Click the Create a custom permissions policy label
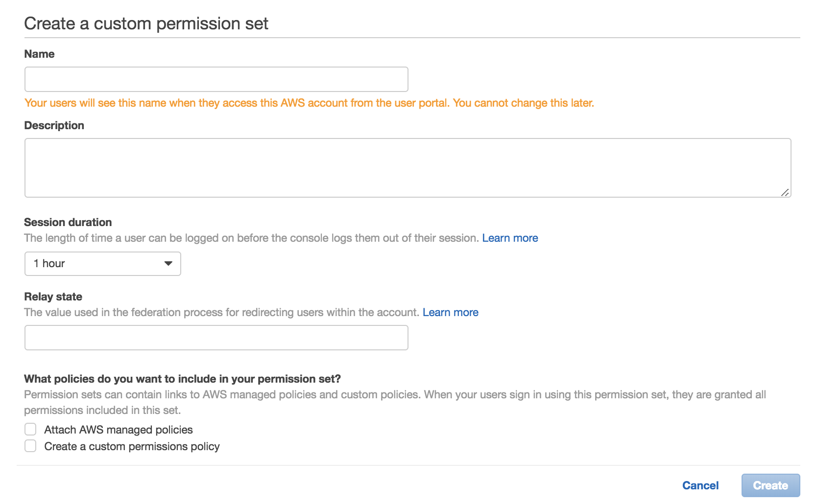The image size is (816, 504). [132, 447]
